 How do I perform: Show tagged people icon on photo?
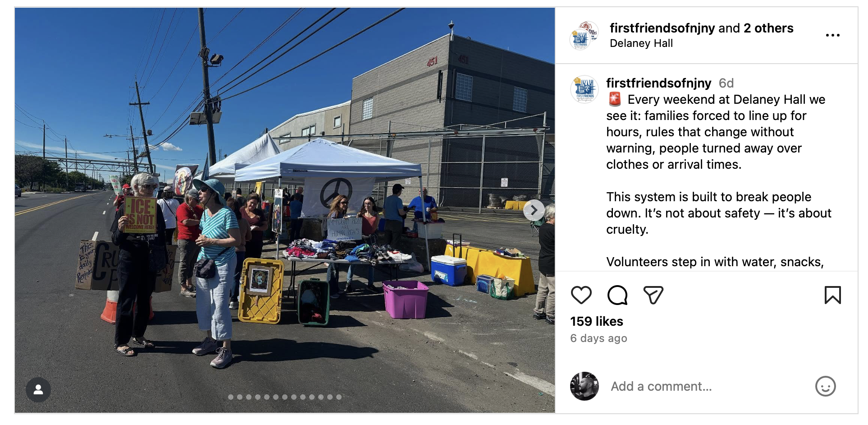[38, 389]
